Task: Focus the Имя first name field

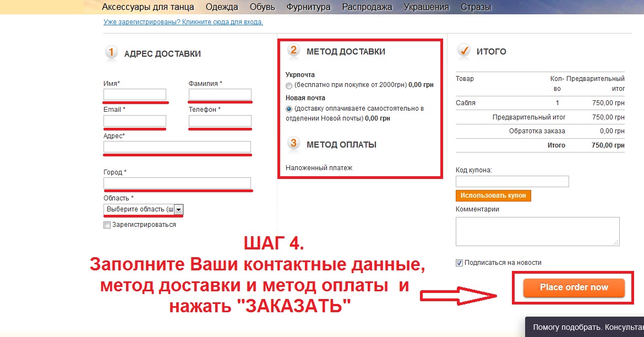Action: pos(135,94)
